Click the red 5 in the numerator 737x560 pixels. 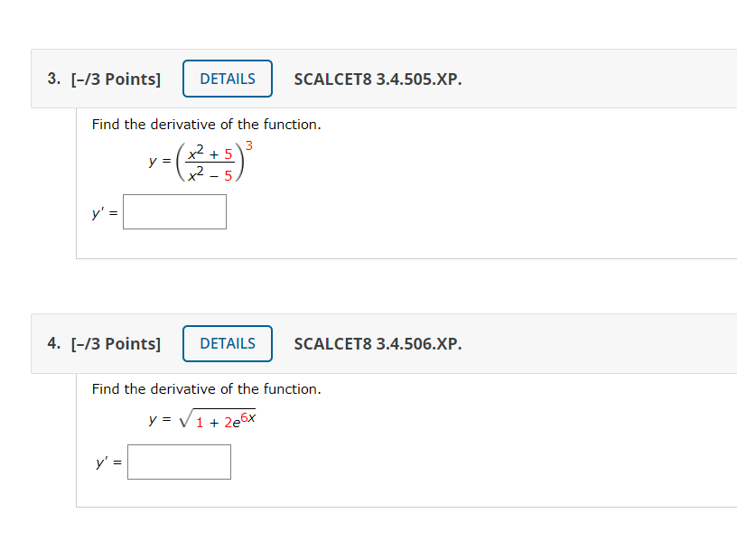pyautogui.click(x=229, y=154)
